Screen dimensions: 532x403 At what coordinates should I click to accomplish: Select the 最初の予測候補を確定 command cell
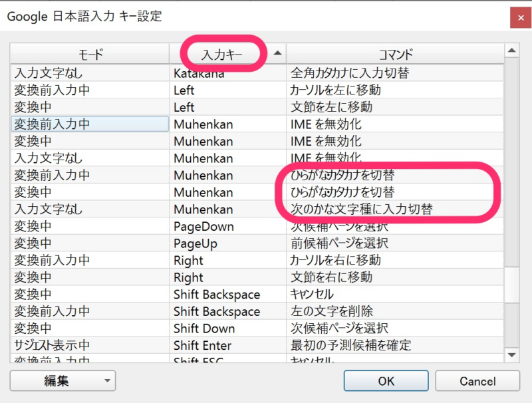tap(395, 345)
